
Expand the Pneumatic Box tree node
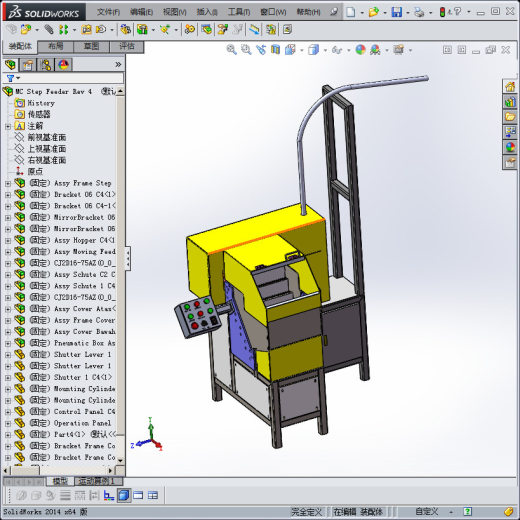pyautogui.click(x=8, y=343)
